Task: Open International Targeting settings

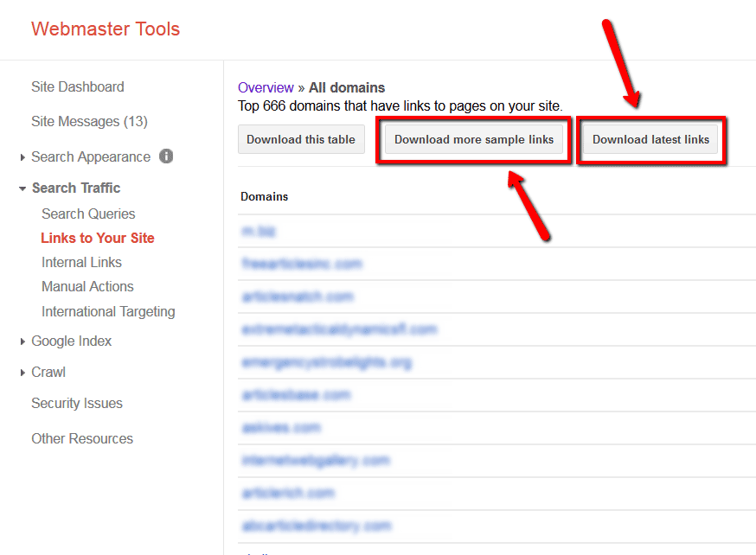Action: pos(108,311)
